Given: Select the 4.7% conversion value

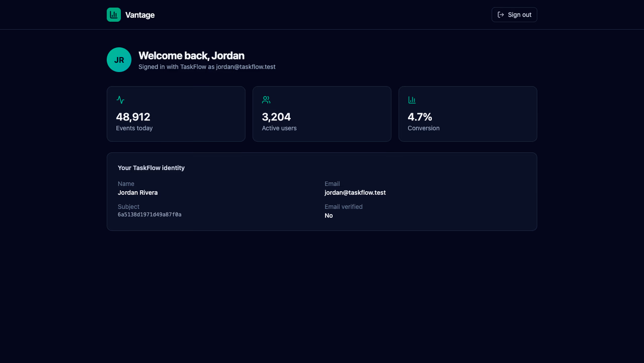Looking at the screenshot, I should [420, 117].
